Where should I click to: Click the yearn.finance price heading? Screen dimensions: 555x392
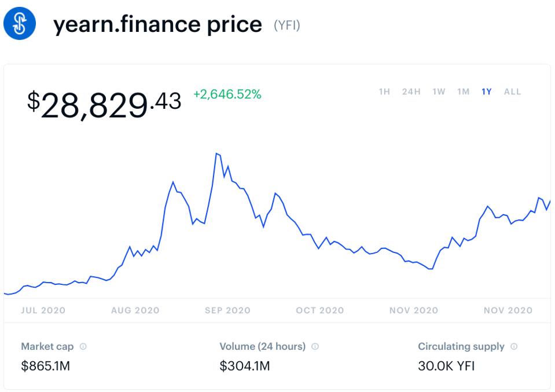coord(157,24)
